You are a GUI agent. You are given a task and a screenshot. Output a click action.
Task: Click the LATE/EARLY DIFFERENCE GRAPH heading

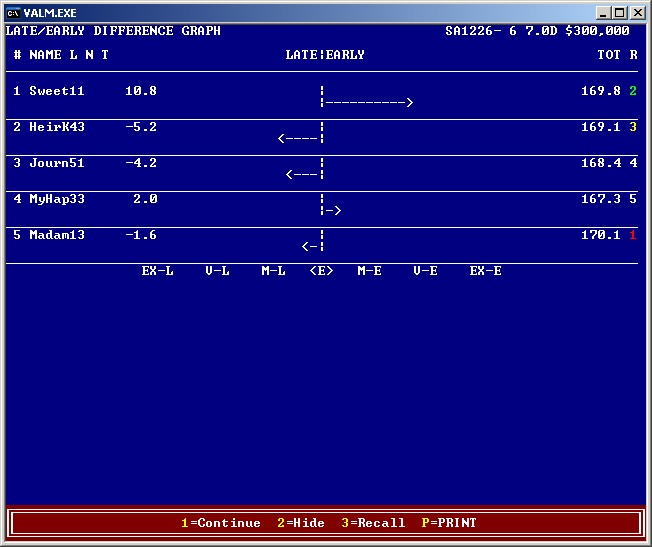click(x=113, y=31)
